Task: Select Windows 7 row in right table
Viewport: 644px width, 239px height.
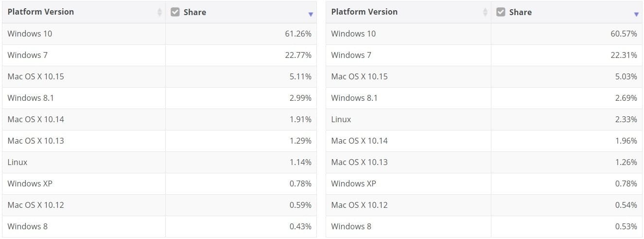Action: click(351, 55)
